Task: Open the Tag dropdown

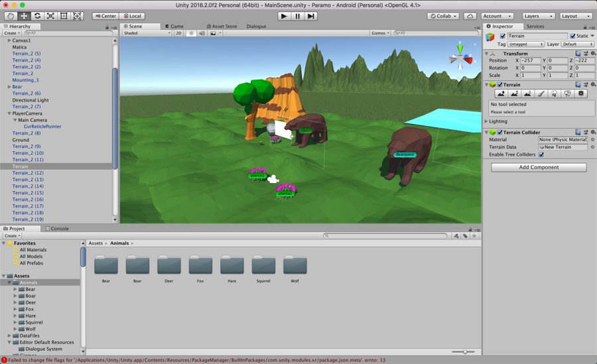Action: (x=526, y=44)
